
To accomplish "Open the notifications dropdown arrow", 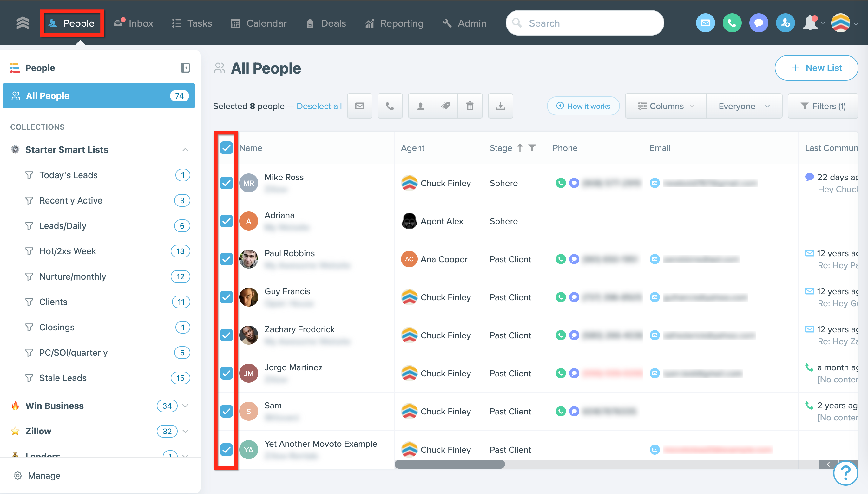I will pos(823,23).
